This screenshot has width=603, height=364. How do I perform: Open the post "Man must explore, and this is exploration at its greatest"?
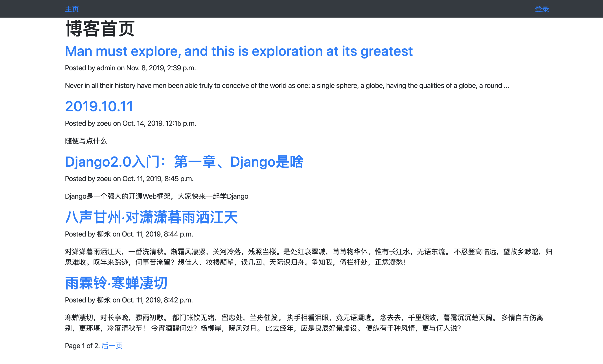(x=239, y=51)
